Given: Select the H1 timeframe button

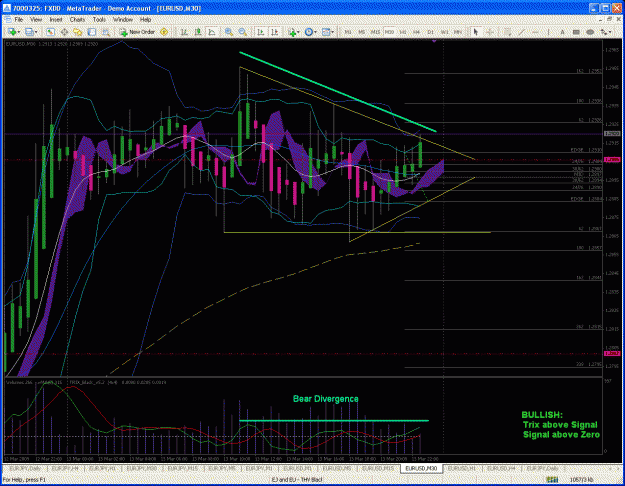Looking at the screenshot, I should click(x=403, y=32).
